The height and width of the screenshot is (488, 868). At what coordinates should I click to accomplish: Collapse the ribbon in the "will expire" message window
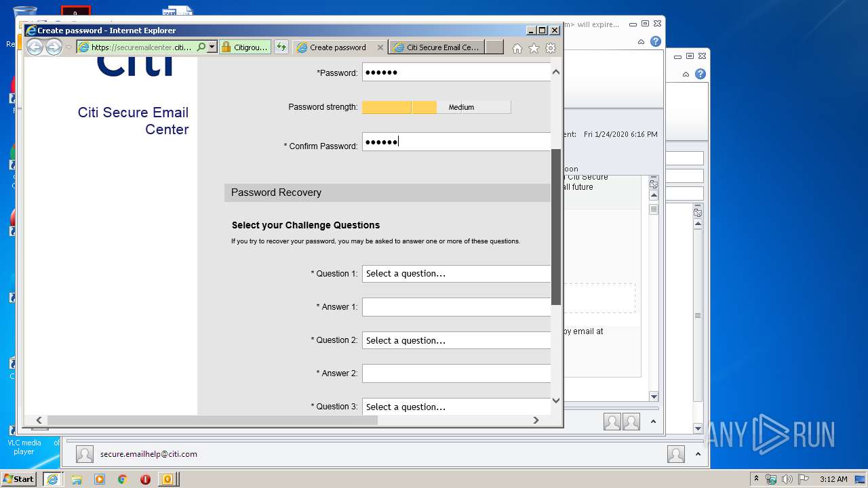click(641, 42)
